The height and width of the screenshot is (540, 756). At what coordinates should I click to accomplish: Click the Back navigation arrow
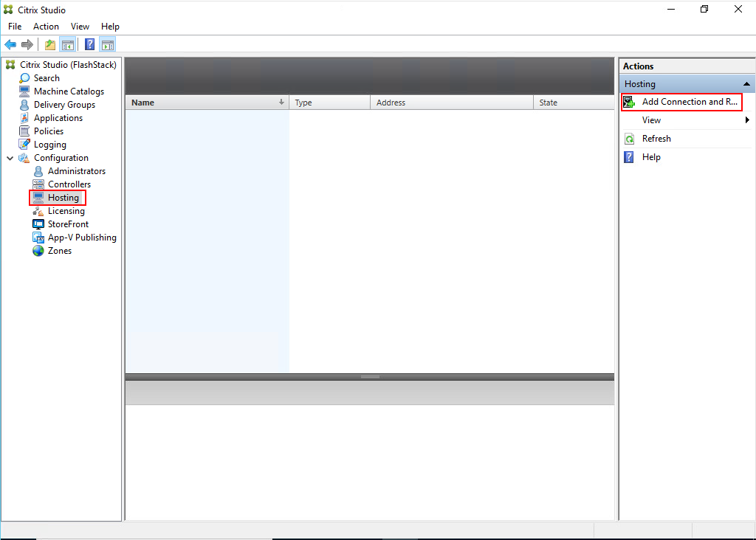tap(10, 44)
